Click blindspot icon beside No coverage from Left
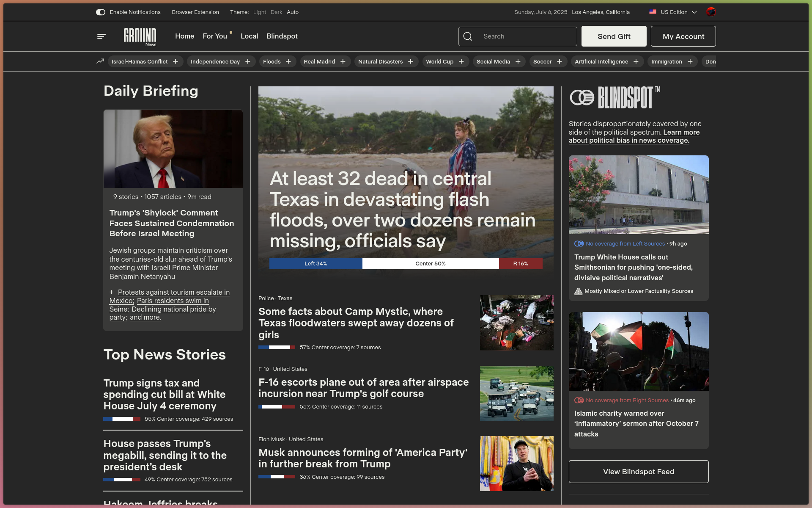Viewport: 812px width, 508px height. [x=579, y=244]
